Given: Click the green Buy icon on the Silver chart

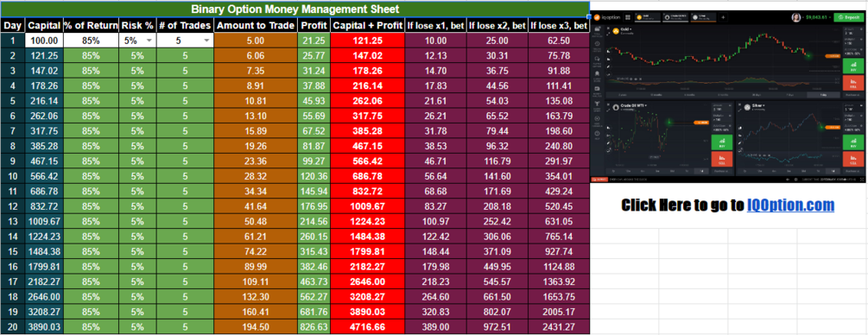Looking at the screenshot, I should (853, 142).
